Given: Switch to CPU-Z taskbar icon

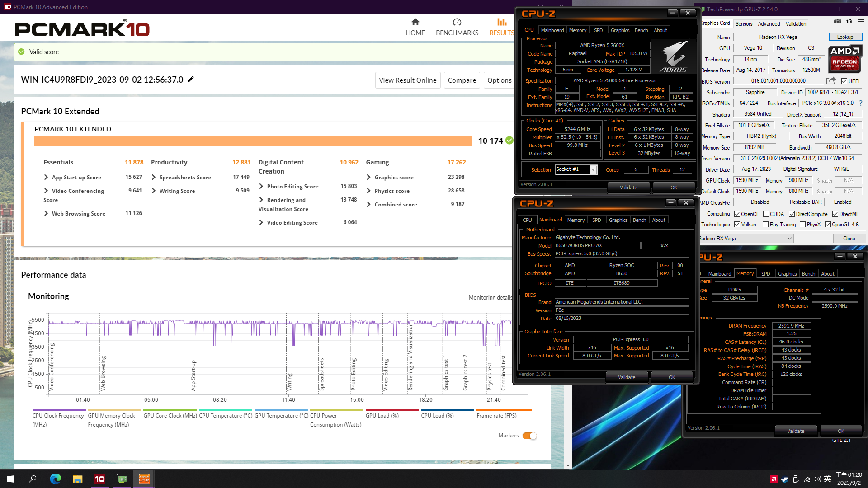Looking at the screenshot, I should tap(144, 479).
